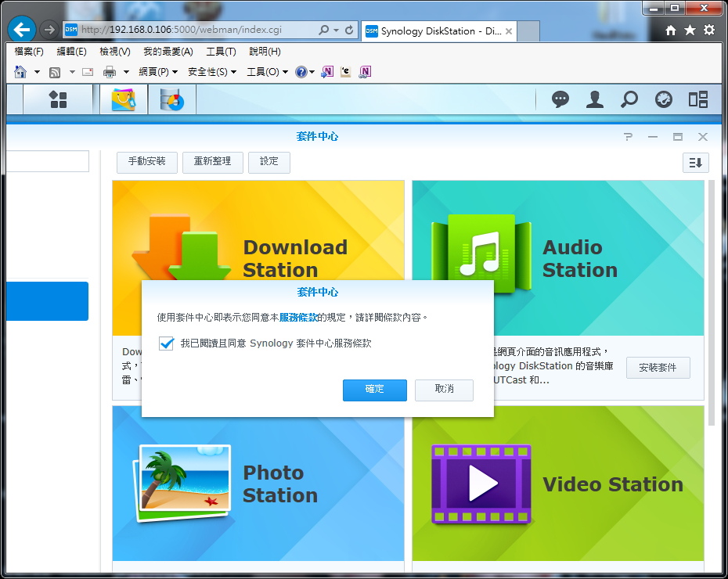Click the command bar home icon
This screenshot has height=579, width=728.
pyautogui.click(x=20, y=72)
